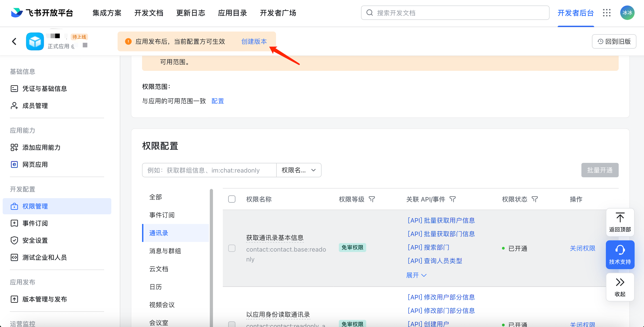Select the 视频会议 permission category
This screenshot has height=327, width=644.
[176, 305]
